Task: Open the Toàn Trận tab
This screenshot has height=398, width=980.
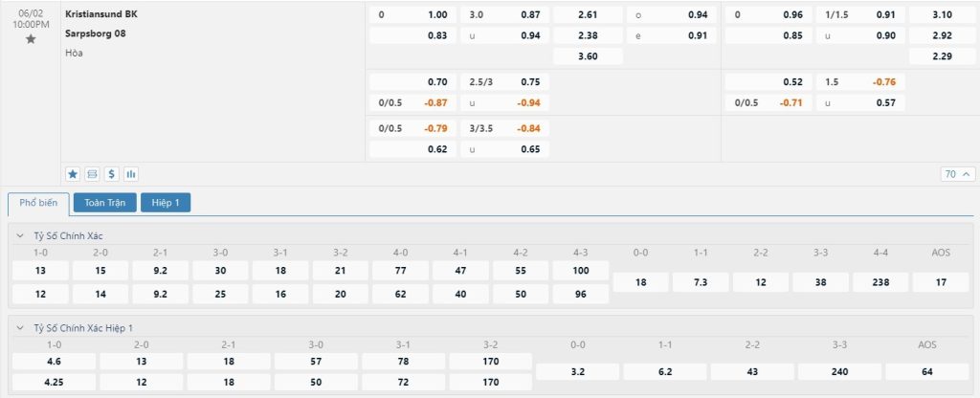Action: [x=104, y=203]
